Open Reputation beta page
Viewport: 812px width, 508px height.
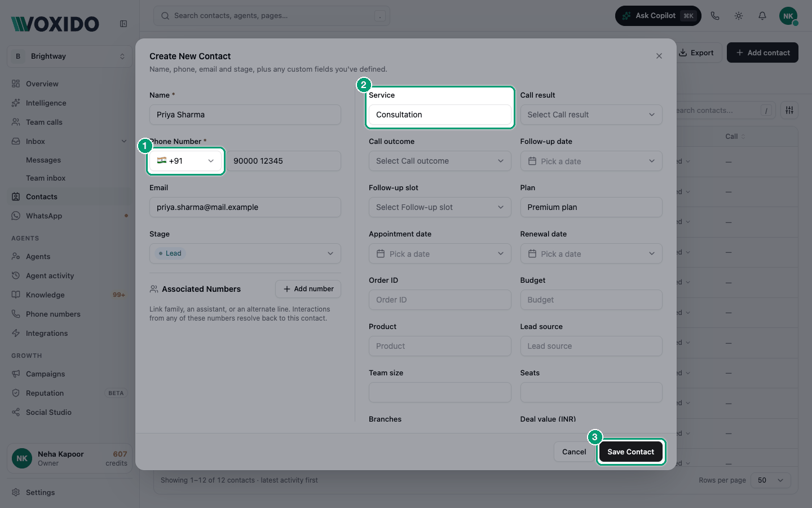click(x=70, y=393)
